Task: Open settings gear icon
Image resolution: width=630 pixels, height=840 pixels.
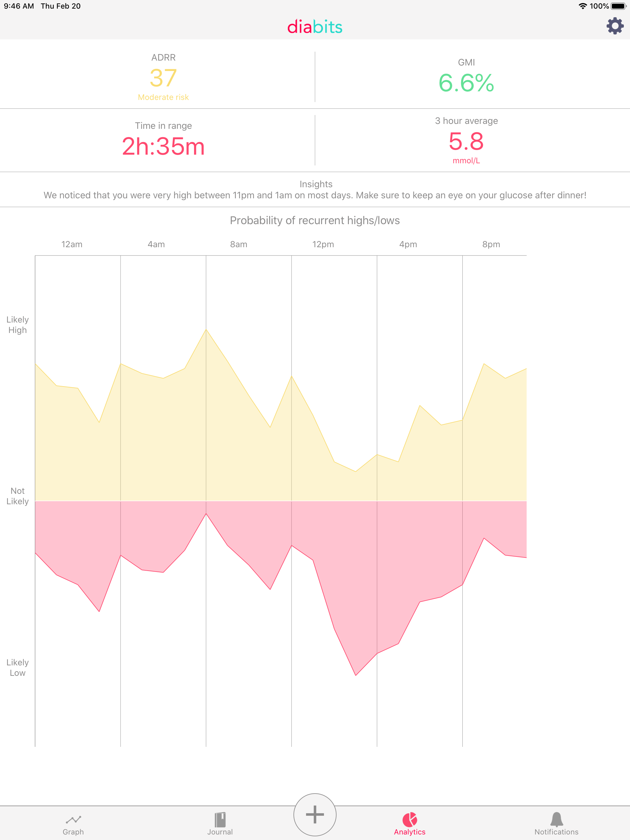Action: (614, 26)
